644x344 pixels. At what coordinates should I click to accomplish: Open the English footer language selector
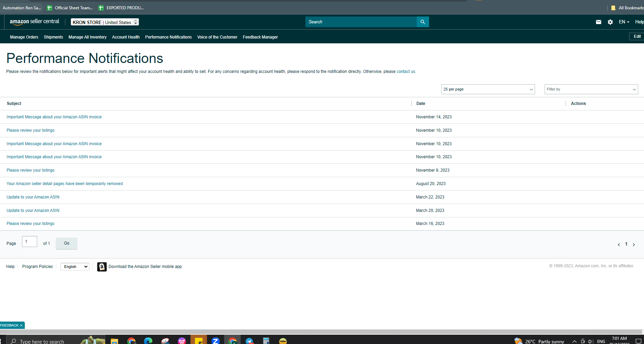75,267
